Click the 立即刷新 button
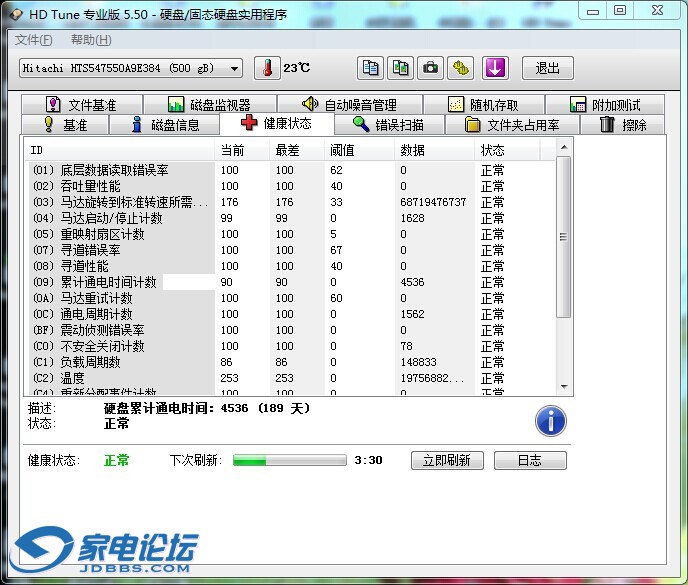The image size is (688, 585). point(447,460)
